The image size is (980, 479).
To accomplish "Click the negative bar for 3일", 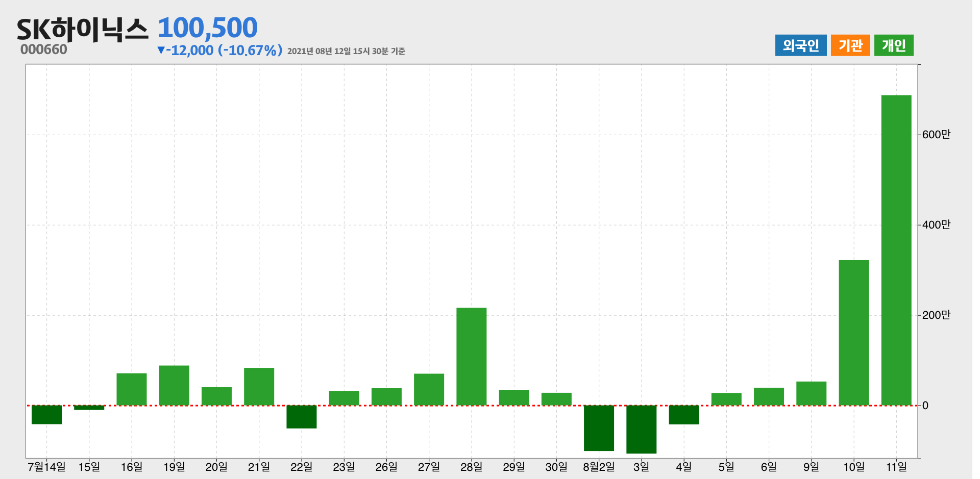I will pyautogui.click(x=641, y=430).
